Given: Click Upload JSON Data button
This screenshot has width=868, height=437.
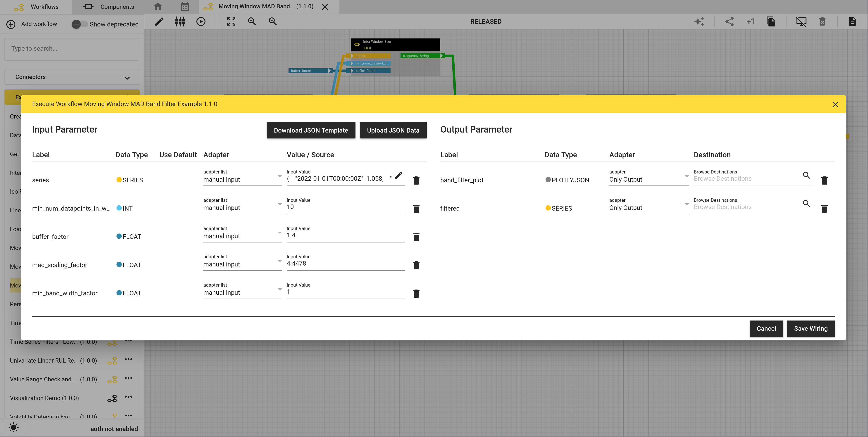Looking at the screenshot, I should 393,130.
